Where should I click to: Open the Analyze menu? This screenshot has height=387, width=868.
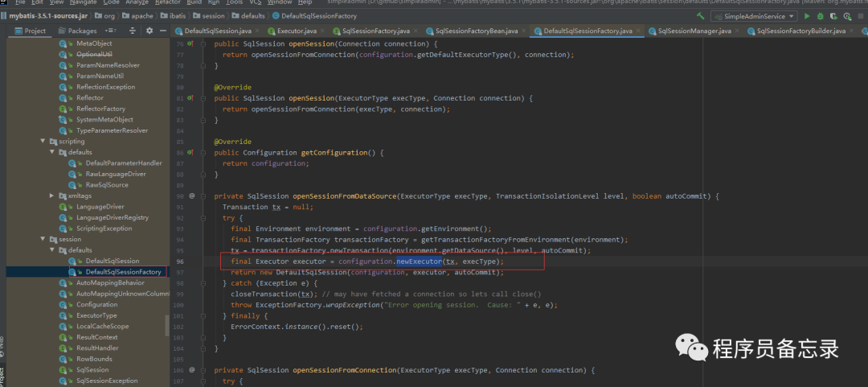(x=137, y=2)
